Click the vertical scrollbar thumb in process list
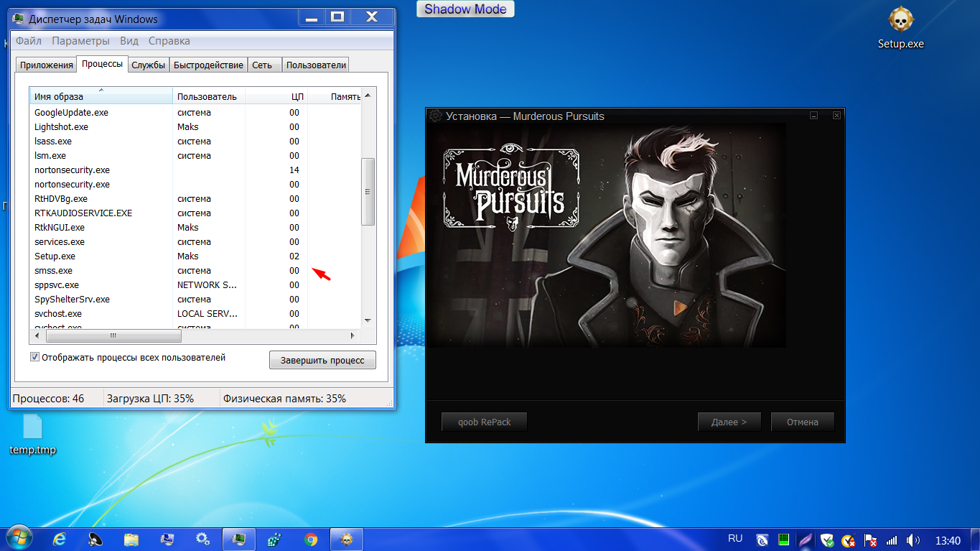Screen dimensions: 980x551 (368, 192)
